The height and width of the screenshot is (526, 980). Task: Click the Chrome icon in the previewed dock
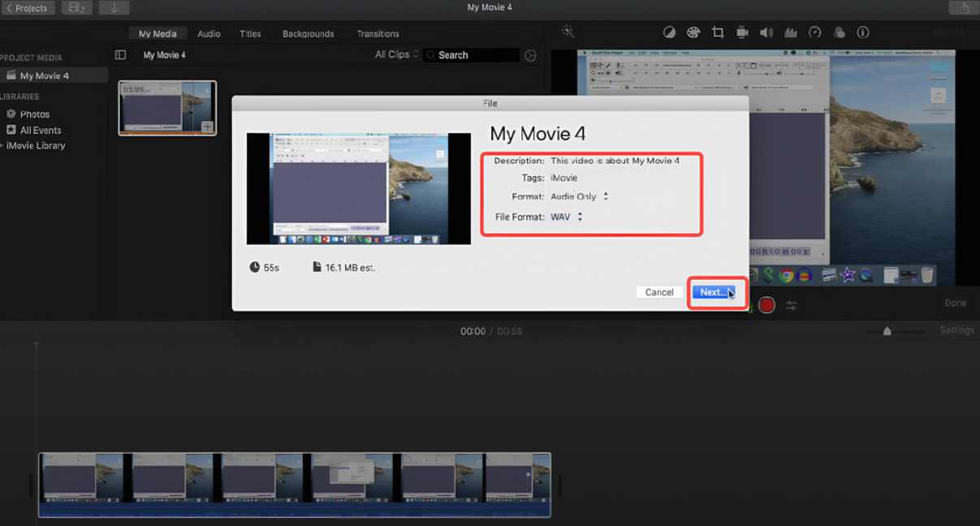point(786,275)
